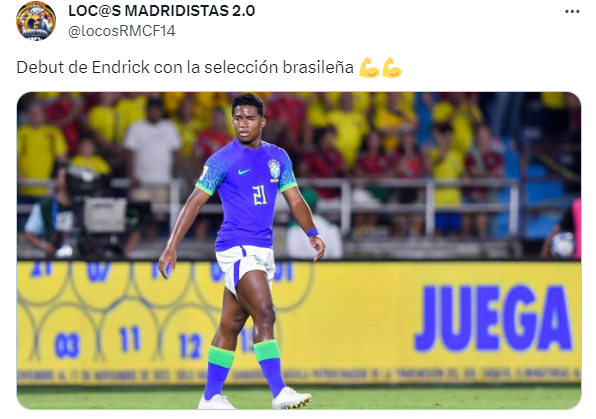Open the three-dot more options menu
The height and width of the screenshot is (419, 596).
pos(572,11)
